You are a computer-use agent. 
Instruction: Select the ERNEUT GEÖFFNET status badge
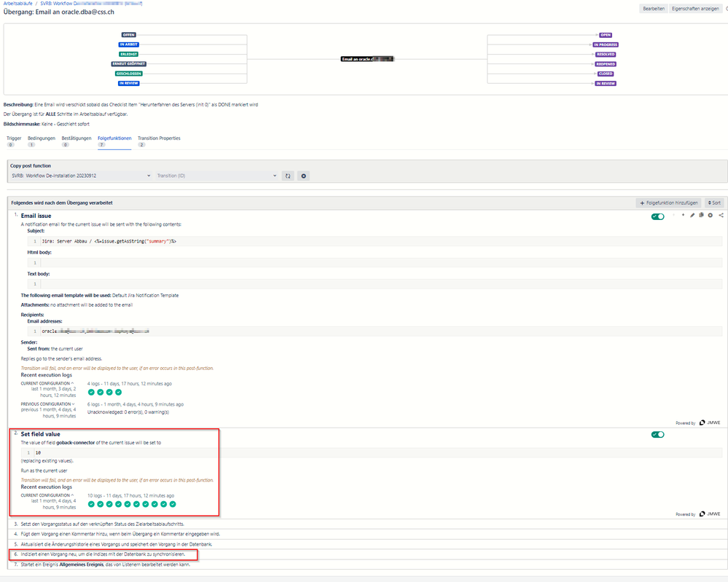(x=128, y=64)
